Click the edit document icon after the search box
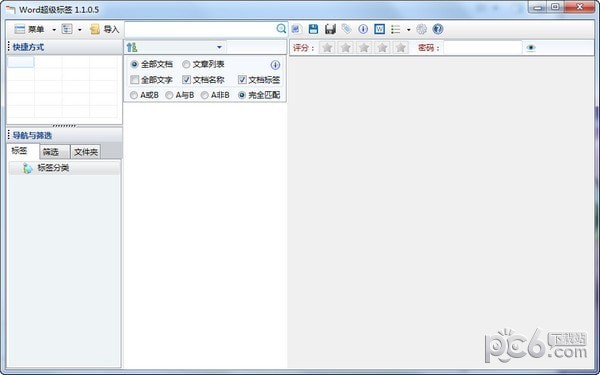Screen dimensions: 600x375 (x=297, y=29)
